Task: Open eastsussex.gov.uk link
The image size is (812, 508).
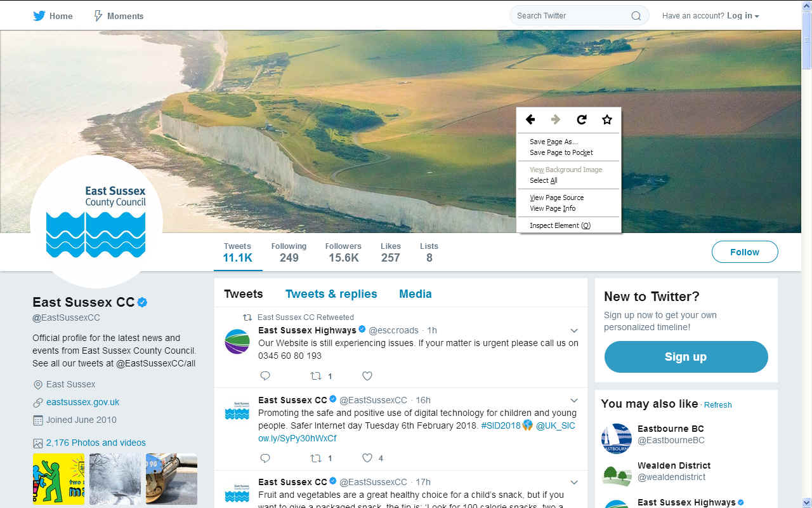Action: pos(82,402)
